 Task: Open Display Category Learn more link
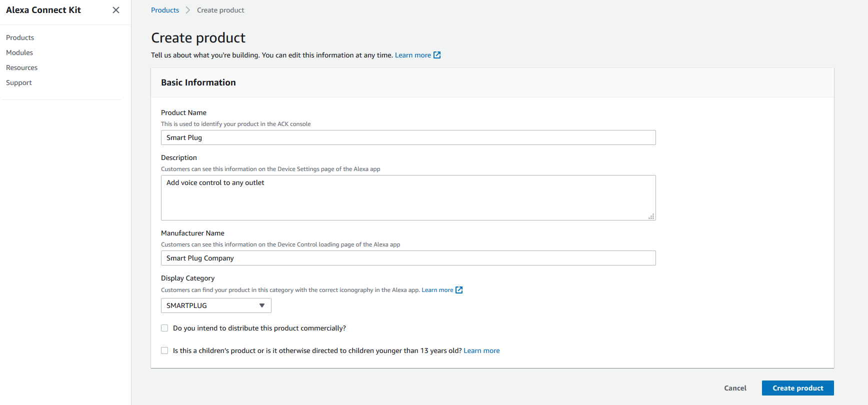tap(437, 290)
